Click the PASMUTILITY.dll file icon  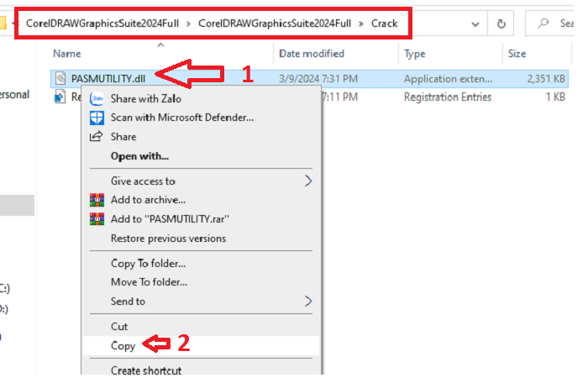point(60,78)
